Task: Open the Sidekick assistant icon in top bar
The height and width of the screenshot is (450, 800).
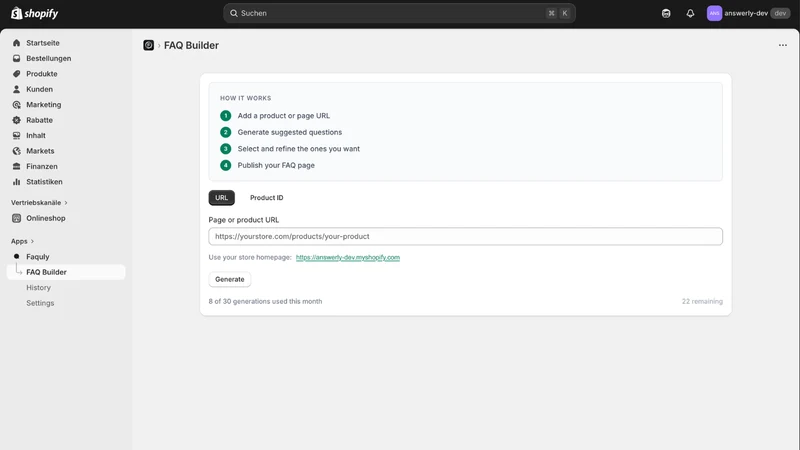Action: click(666, 13)
